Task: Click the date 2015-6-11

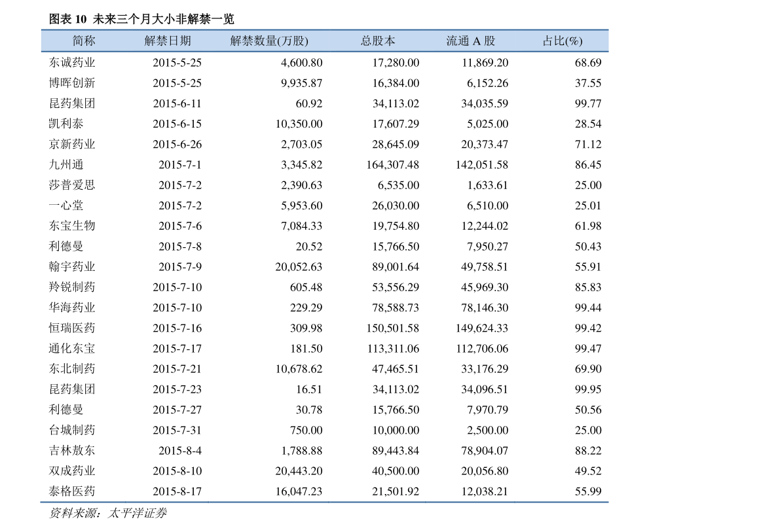Action: click(x=177, y=103)
